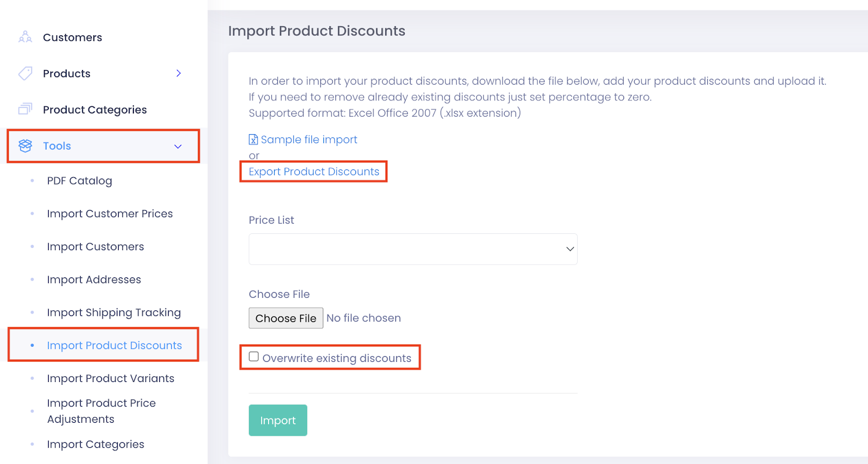Expand the Products submenu chevron
The width and height of the screenshot is (868, 464).
point(178,73)
